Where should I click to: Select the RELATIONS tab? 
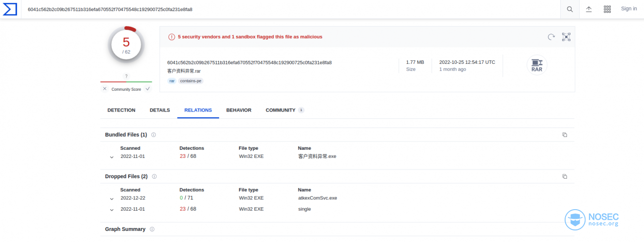tap(198, 110)
